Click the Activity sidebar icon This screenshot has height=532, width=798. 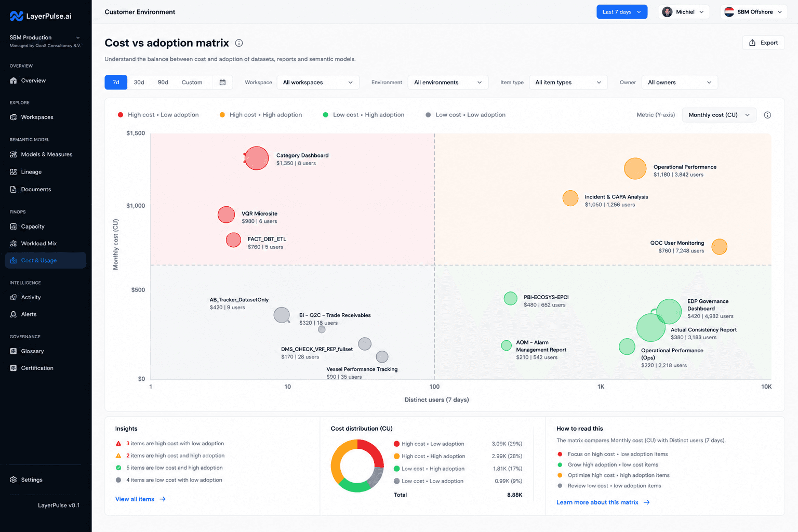pos(14,297)
